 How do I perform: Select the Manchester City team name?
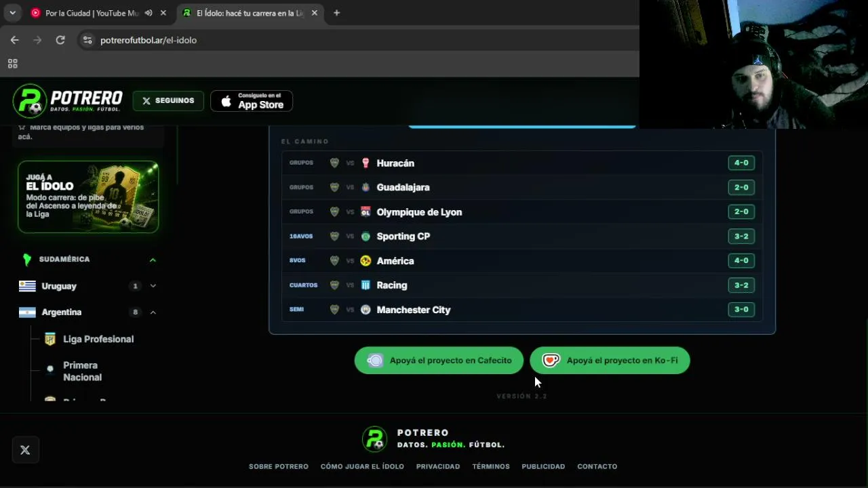tap(414, 310)
